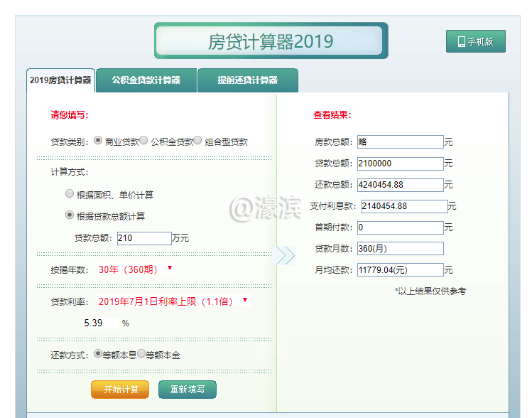The image size is (532, 418).
Task: Switch to 提前还贷计算器 tab
Action: [248, 80]
